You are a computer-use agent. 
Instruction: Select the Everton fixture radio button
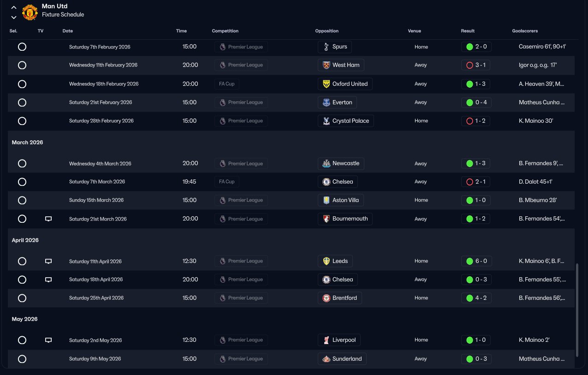click(22, 103)
